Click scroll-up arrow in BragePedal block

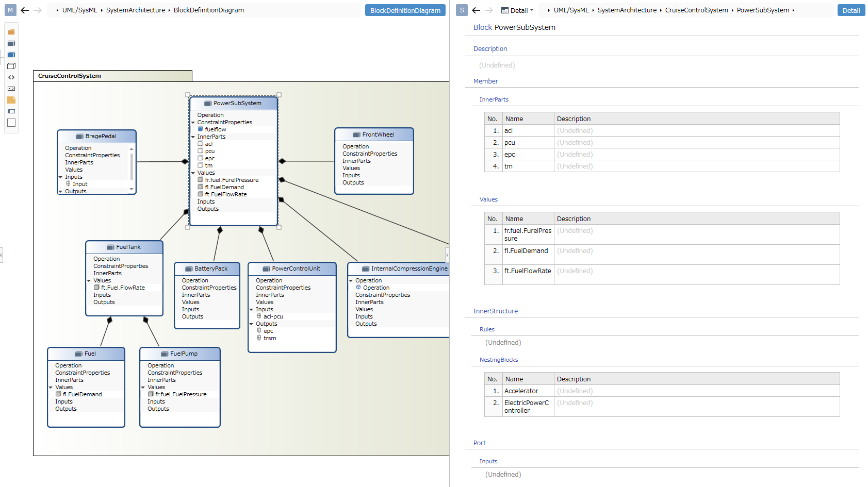(132, 149)
